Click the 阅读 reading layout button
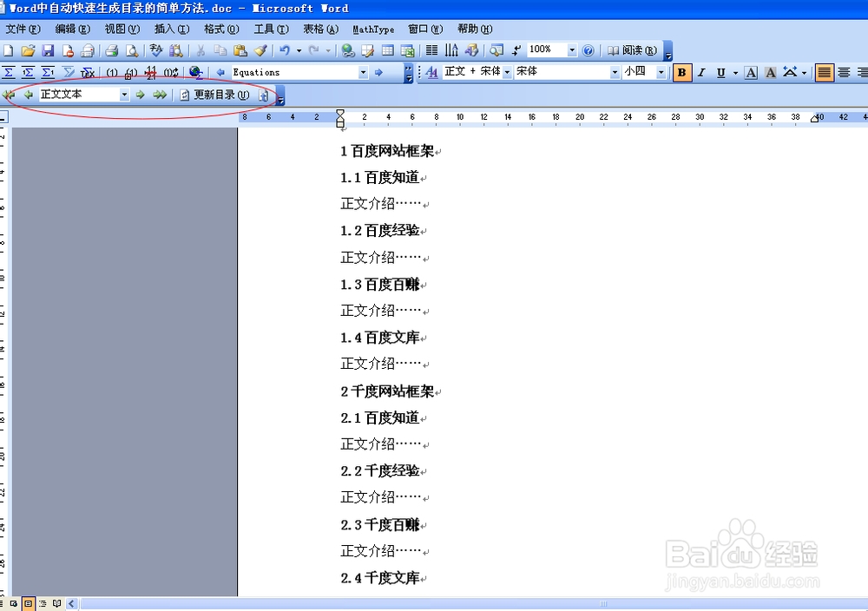Image resolution: width=868 pixels, height=611 pixels. click(x=632, y=51)
